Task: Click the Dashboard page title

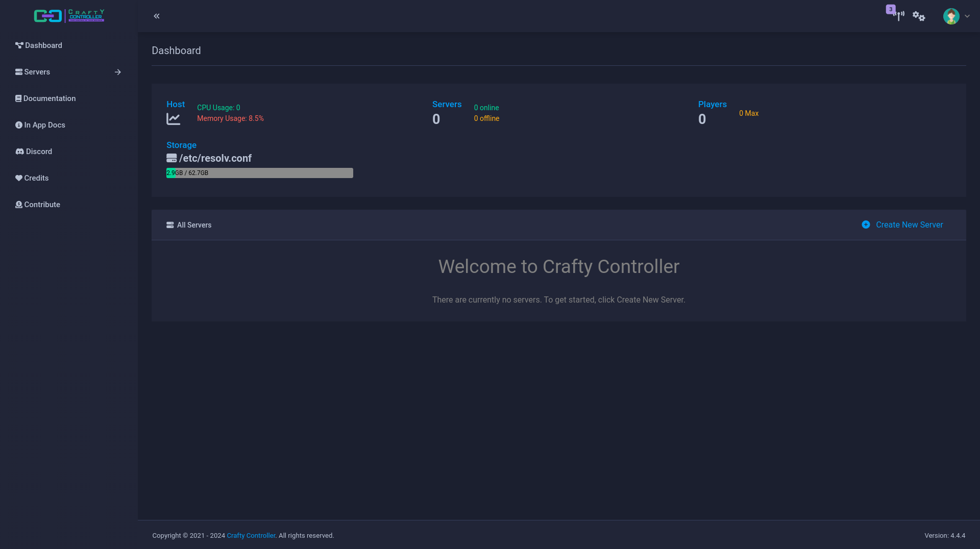Action: [x=176, y=51]
